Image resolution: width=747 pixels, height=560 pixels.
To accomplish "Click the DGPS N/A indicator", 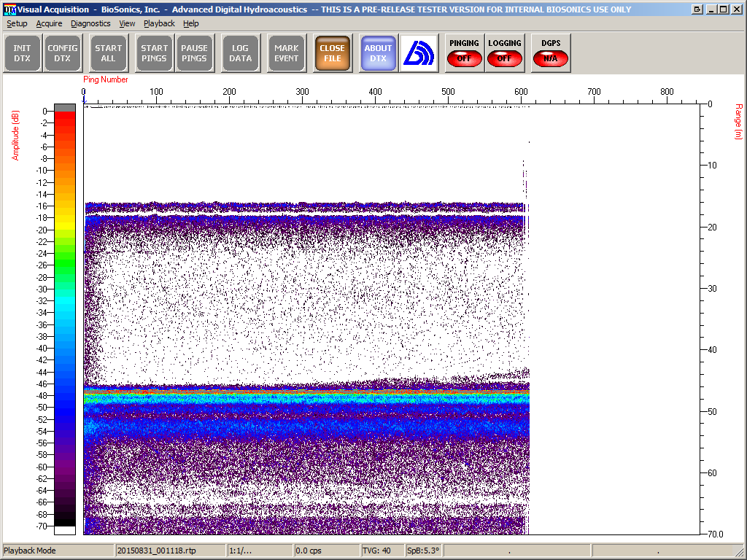I will (550, 58).
